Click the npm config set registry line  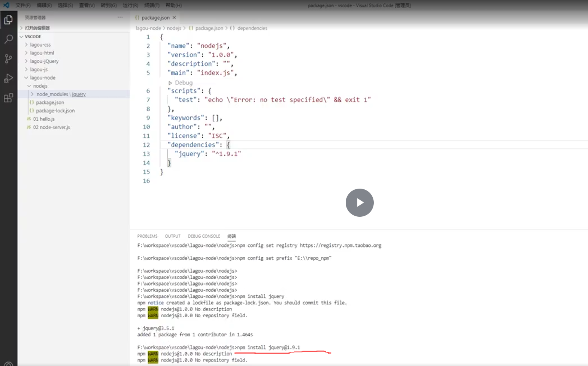click(x=259, y=245)
